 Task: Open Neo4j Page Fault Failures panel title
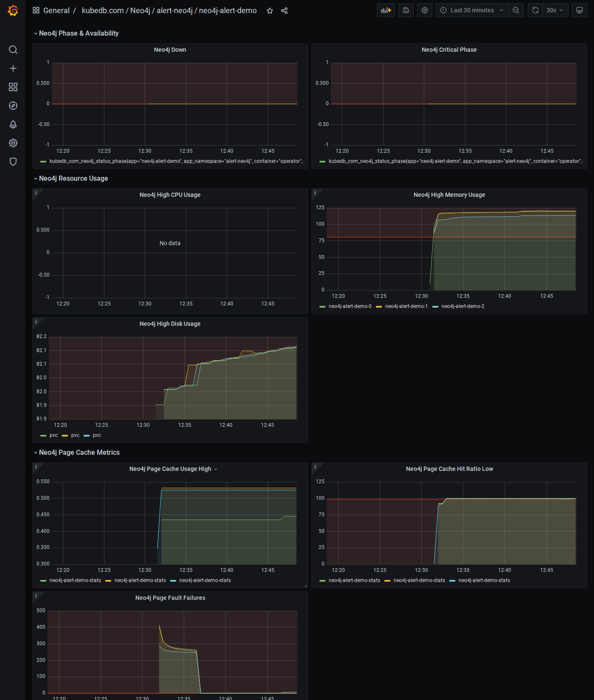point(170,598)
